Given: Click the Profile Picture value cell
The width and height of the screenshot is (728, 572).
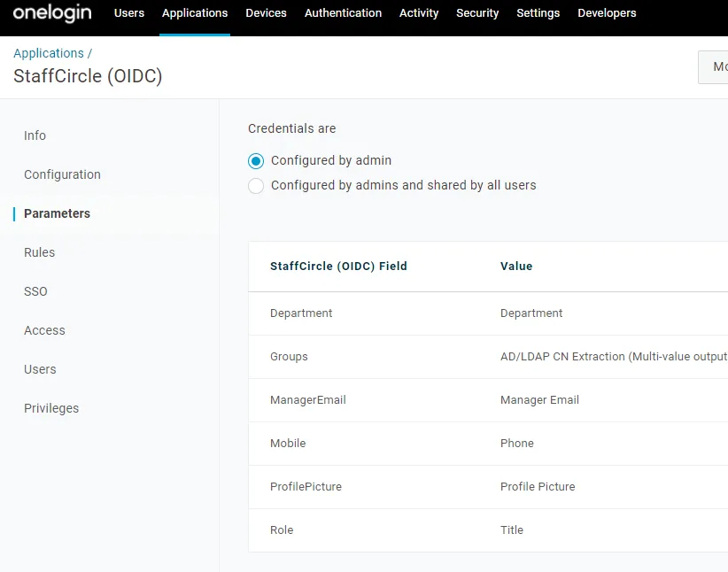Looking at the screenshot, I should 538,487.
